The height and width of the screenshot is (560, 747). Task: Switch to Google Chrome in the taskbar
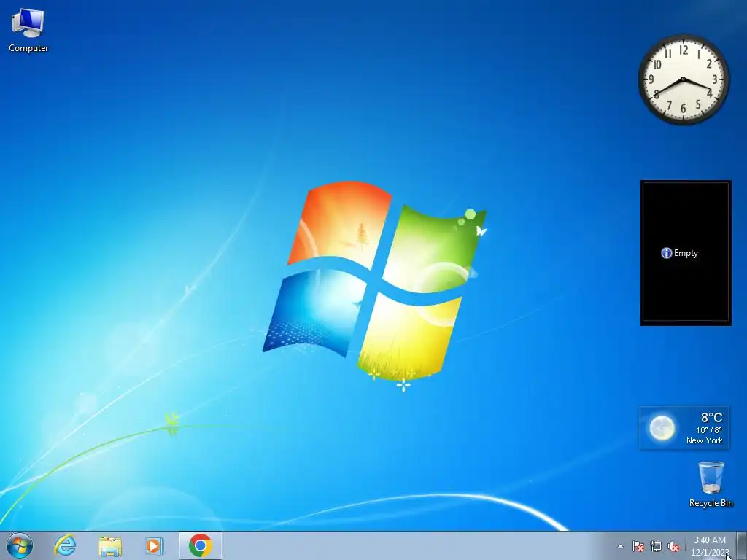[x=201, y=545]
